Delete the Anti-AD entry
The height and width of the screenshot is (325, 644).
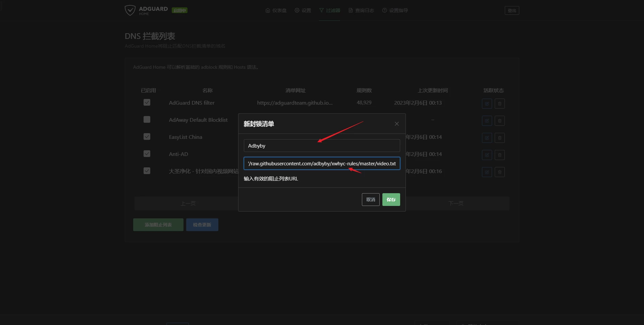coord(500,155)
